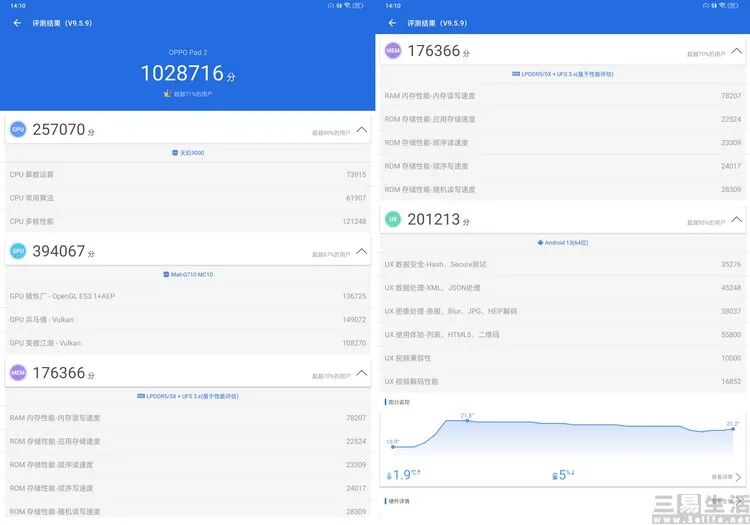Screen dimensions: 750x525
Task: Click the 评测结果 (V9.5.9) title in the left screenshot
Action: point(62,23)
